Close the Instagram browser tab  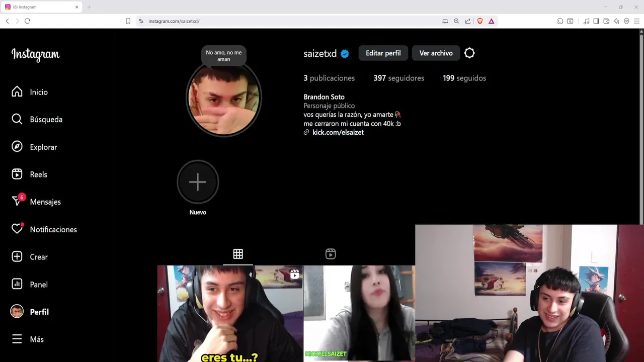point(77,7)
